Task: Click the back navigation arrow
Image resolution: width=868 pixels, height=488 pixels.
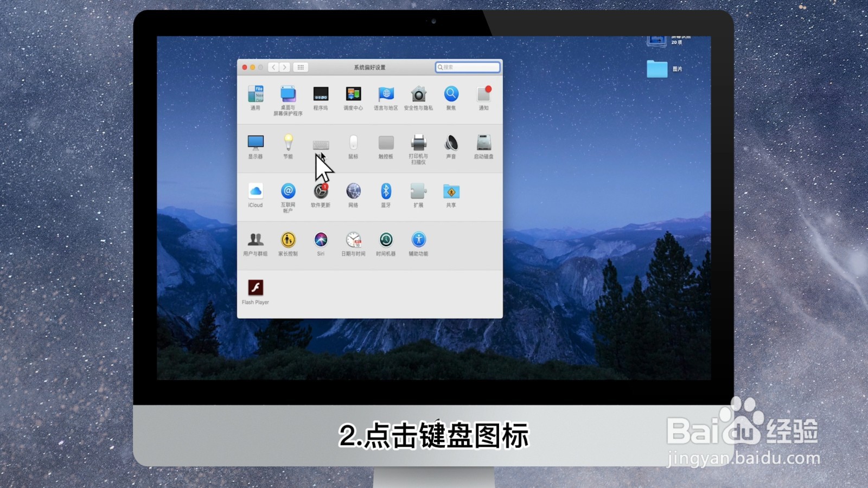Action: 273,67
